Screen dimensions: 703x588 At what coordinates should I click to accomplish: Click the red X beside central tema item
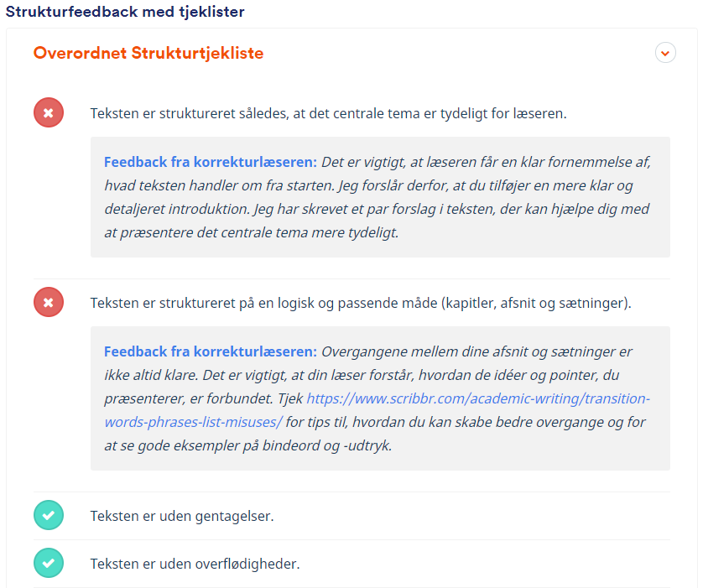pyautogui.click(x=49, y=112)
